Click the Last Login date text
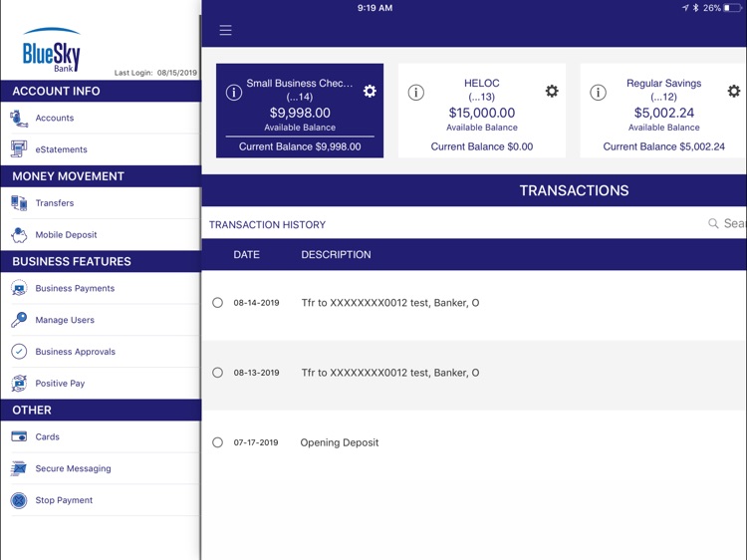747x560 pixels. 155,73
